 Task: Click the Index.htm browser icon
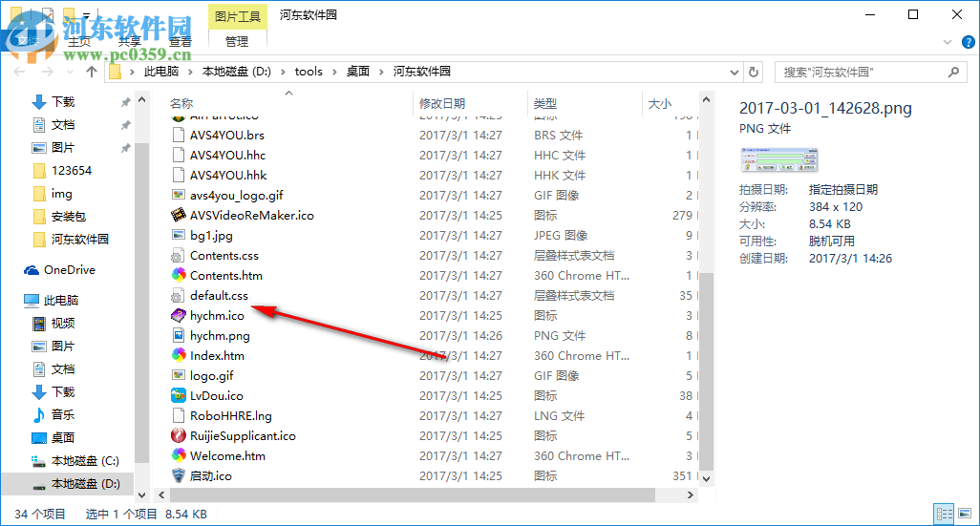(x=178, y=355)
